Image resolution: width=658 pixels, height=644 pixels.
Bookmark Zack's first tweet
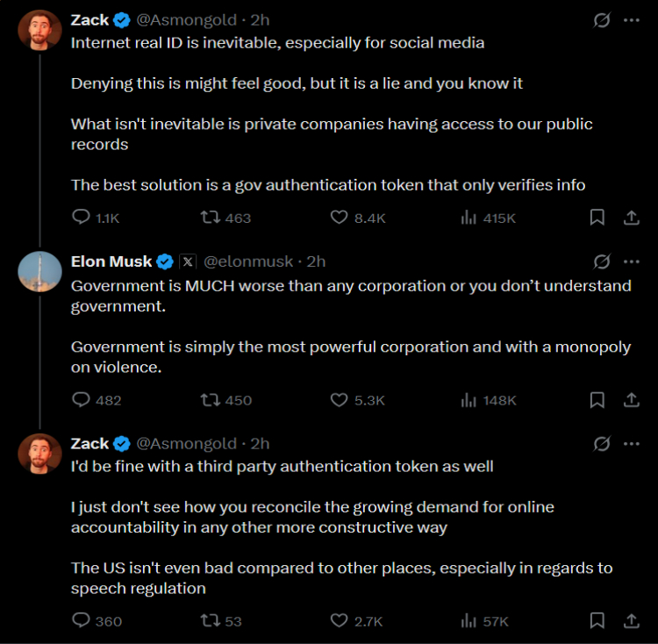point(597,218)
